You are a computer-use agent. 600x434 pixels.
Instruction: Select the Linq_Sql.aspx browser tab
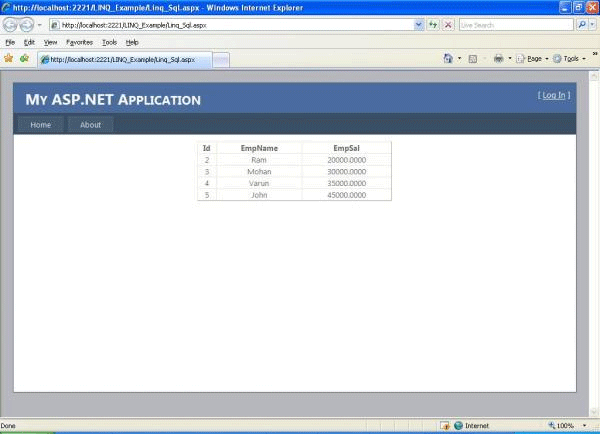pos(124,60)
